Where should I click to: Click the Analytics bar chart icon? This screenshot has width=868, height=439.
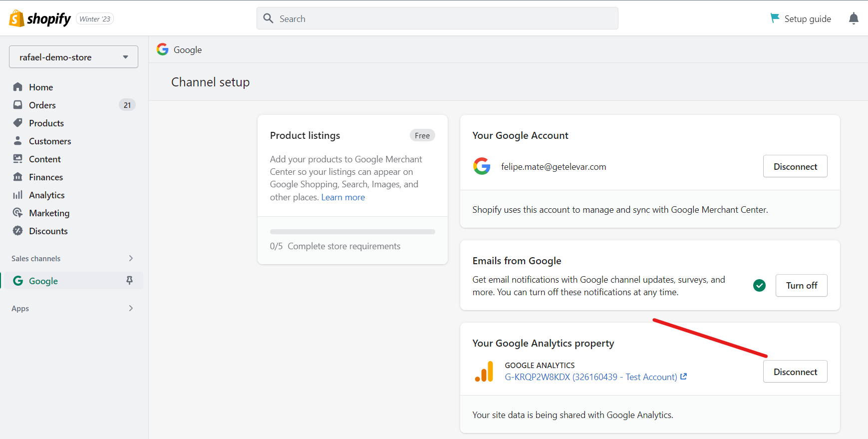pyautogui.click(x=18, y=195)
